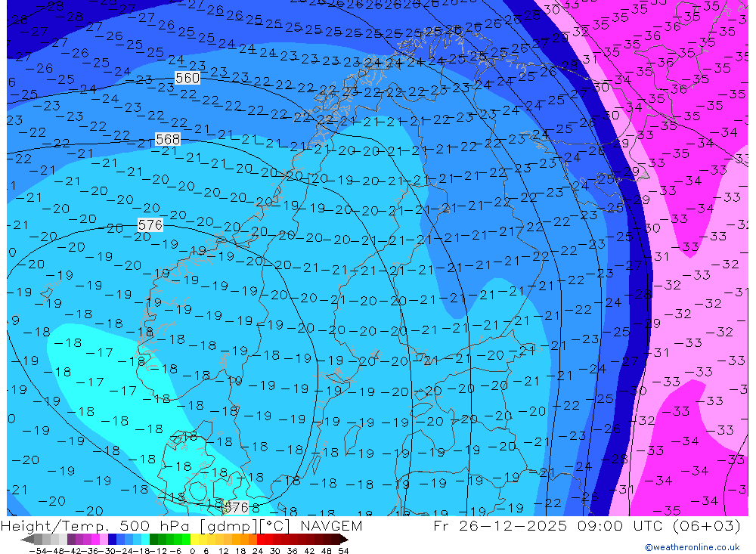Click the 568 height contour label
Image resolution: width=756 pixels, height=554 pixels.
pyautogui.click(x=168, y=139)
